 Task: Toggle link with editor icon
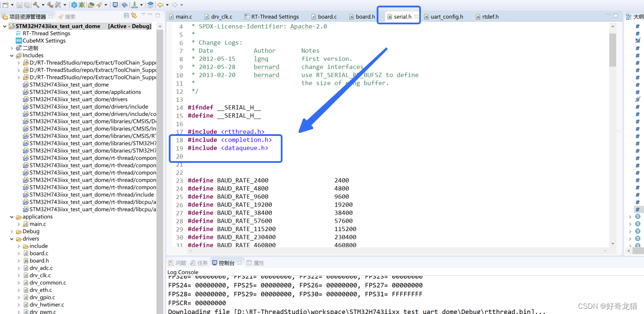(134, 16)
